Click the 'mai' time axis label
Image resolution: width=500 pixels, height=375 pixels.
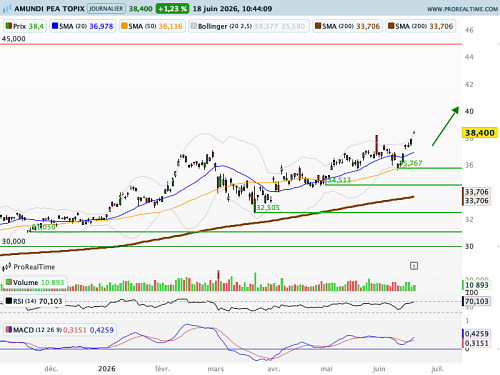[x=326, y=369]
